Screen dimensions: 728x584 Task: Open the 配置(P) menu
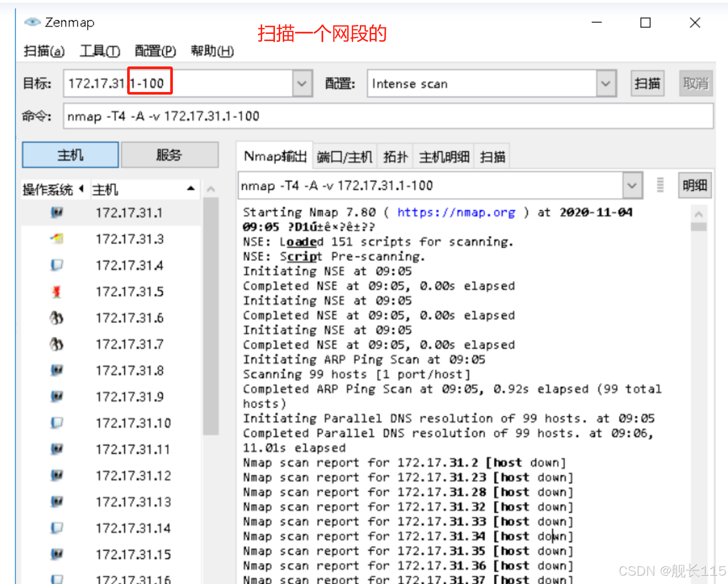click(155, 51)
